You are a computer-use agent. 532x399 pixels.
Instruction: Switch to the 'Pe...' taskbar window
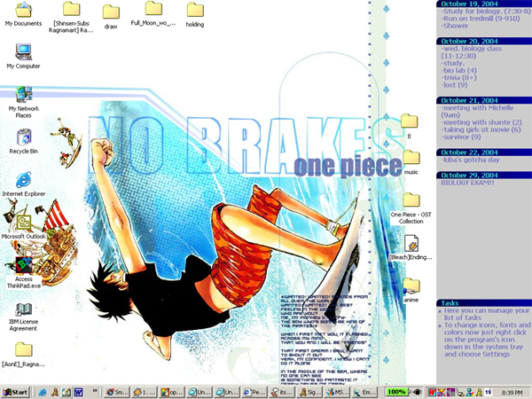254,393
